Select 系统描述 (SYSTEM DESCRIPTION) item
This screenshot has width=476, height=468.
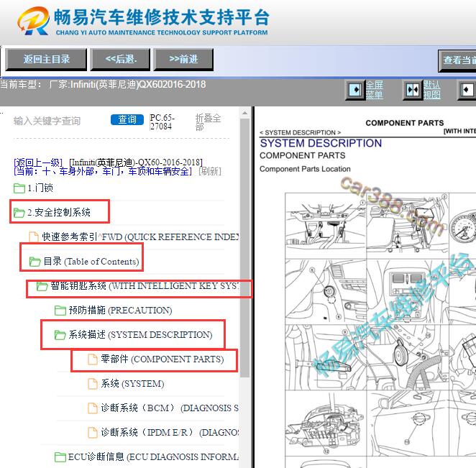140,335
